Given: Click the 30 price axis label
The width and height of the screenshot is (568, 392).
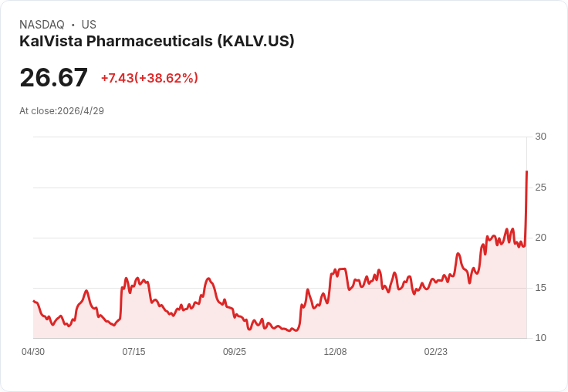Looking at the screenshot, I should [x=540, y=137].
